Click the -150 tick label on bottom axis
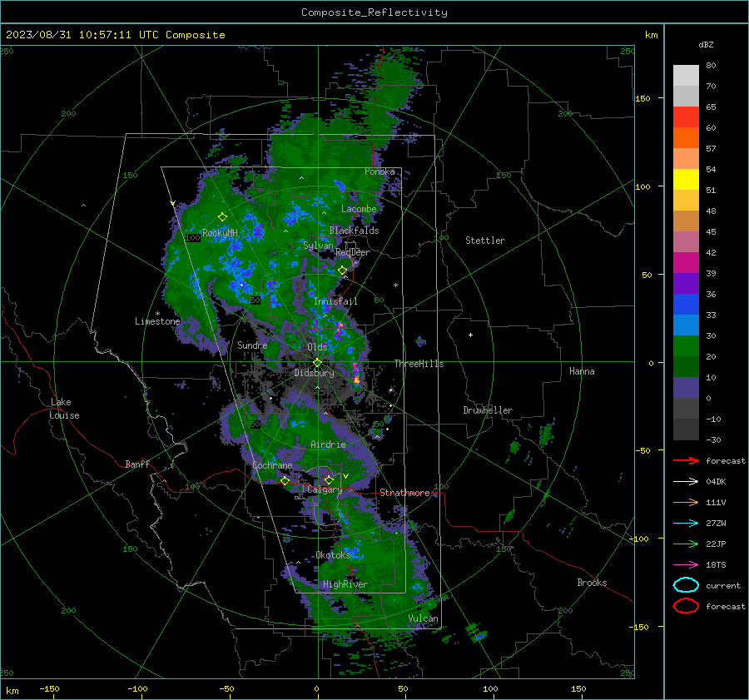The width and height of the screenshot is (749, 700). pos(49,688)
